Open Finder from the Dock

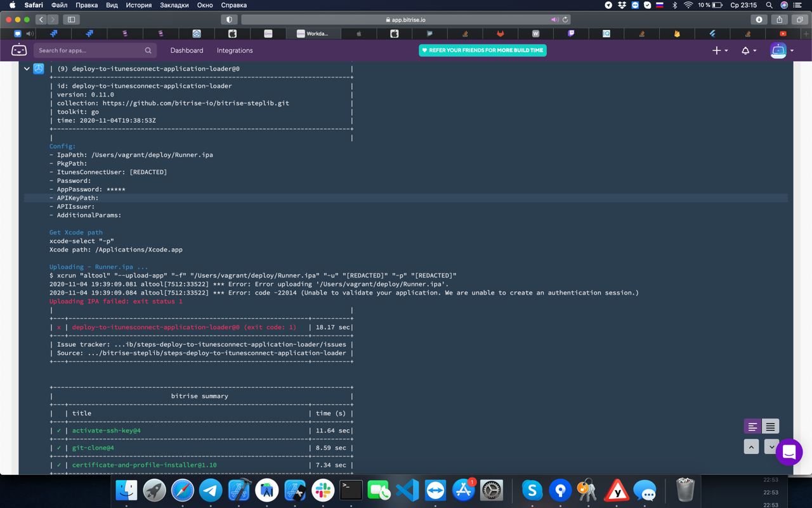(x=127, y=490)
